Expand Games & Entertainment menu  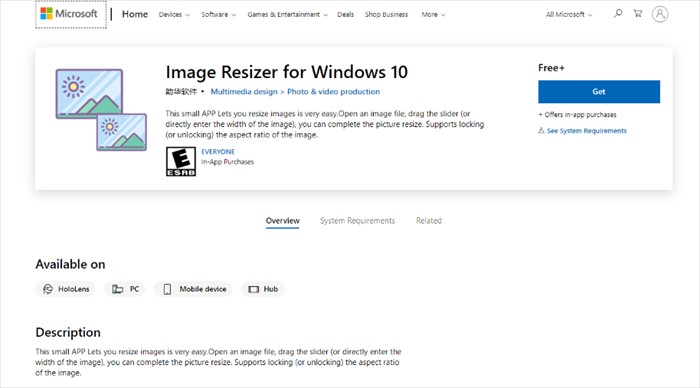288,14
